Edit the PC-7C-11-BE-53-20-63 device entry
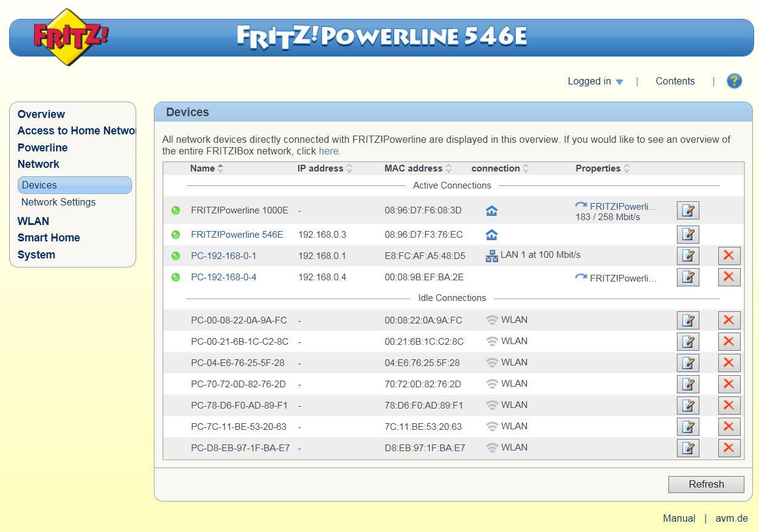Viewport: 759px width, 532px height. pos(688,427)
